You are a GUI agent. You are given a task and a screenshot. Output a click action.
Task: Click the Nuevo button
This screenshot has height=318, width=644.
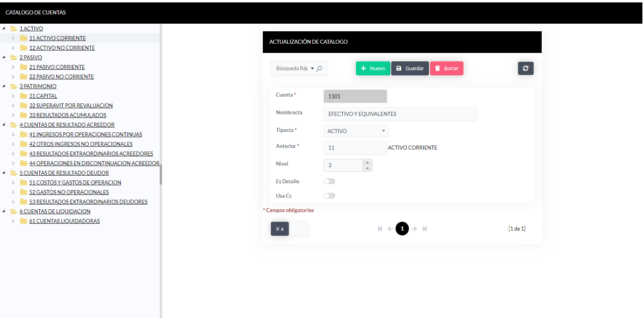click(373, 68)
